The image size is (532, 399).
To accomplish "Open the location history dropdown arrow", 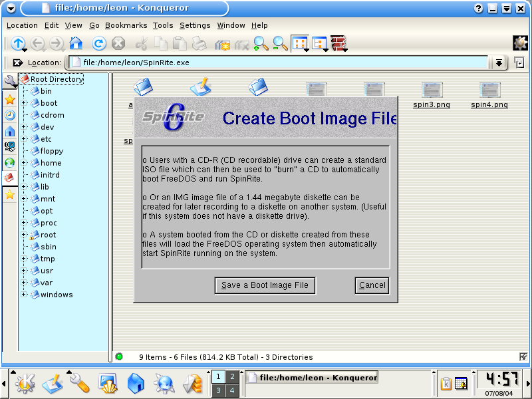I will coord(498,63).
